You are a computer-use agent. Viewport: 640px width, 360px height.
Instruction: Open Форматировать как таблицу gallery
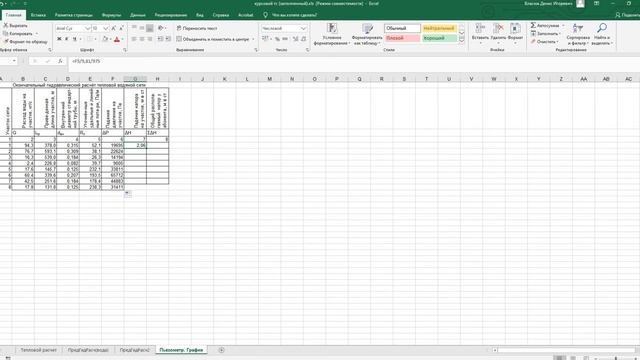tap(367, 34)
